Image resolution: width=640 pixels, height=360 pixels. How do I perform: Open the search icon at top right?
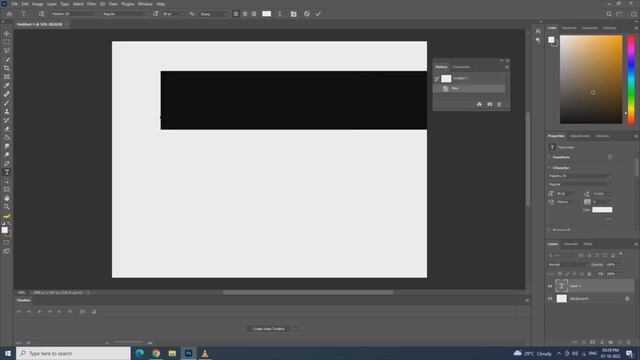[609, 14]
